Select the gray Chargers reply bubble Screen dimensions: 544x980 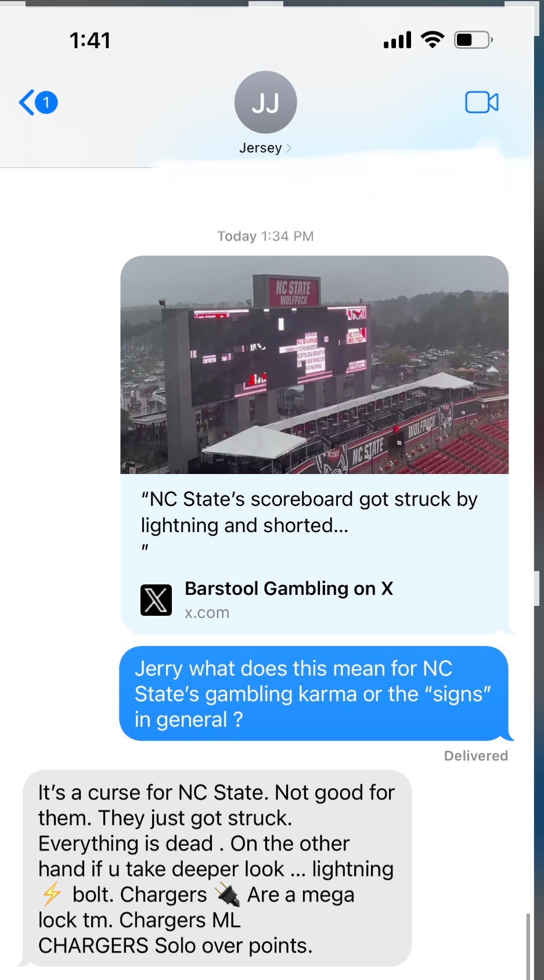[x=217, y=868]
